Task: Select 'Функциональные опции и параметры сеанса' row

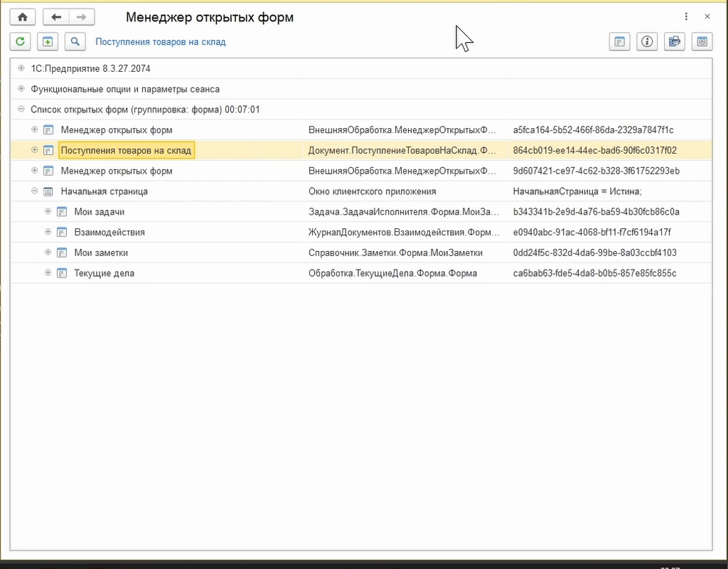Action: [125, 89]
